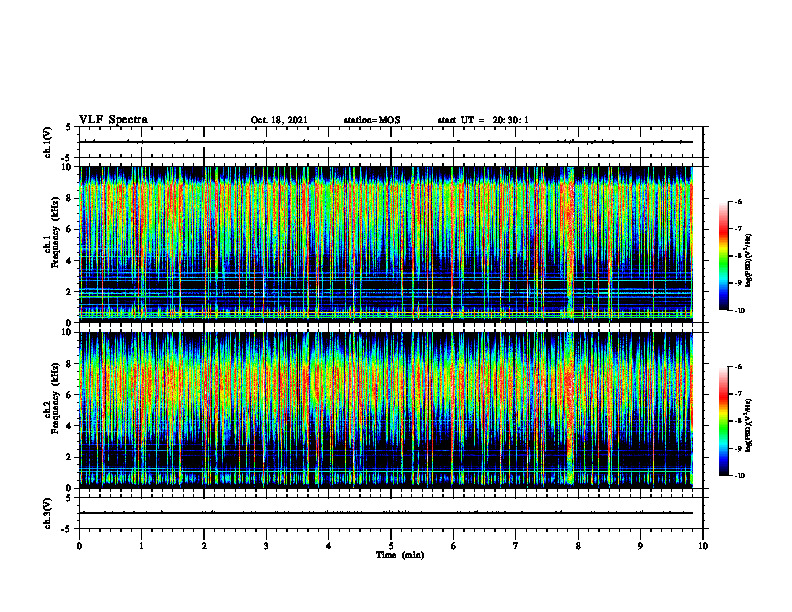Click the "-6" tick on ch.2 colorbar
Viewport: 792px width, 612px height.
(738, 367)
